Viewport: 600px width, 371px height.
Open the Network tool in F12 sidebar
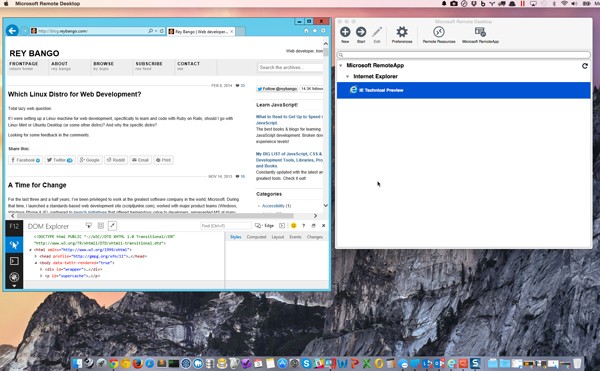[14, 277]
